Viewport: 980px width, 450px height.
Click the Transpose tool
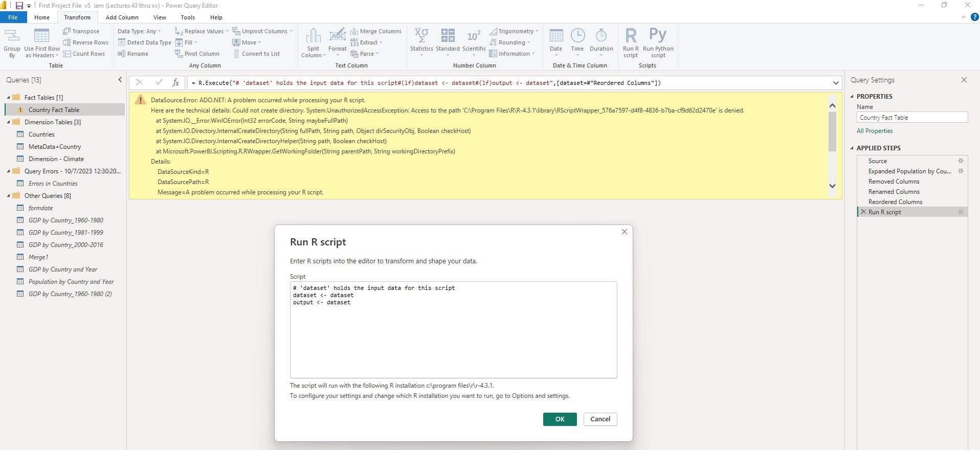click(x=81, y=31)
